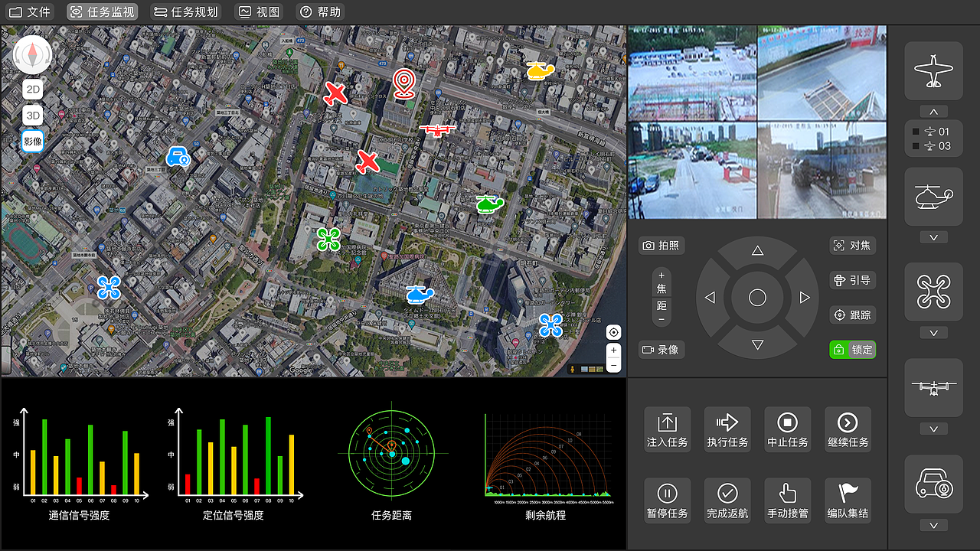Toggle aircraft 03 checkbox
This screenshot has width=980, height=551.
tap(916, 146)
